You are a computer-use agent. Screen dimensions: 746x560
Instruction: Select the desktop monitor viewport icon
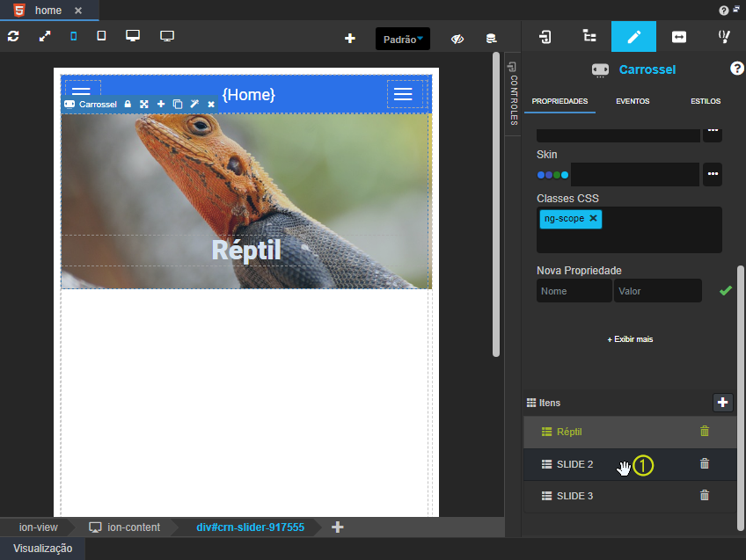[133, 36]
